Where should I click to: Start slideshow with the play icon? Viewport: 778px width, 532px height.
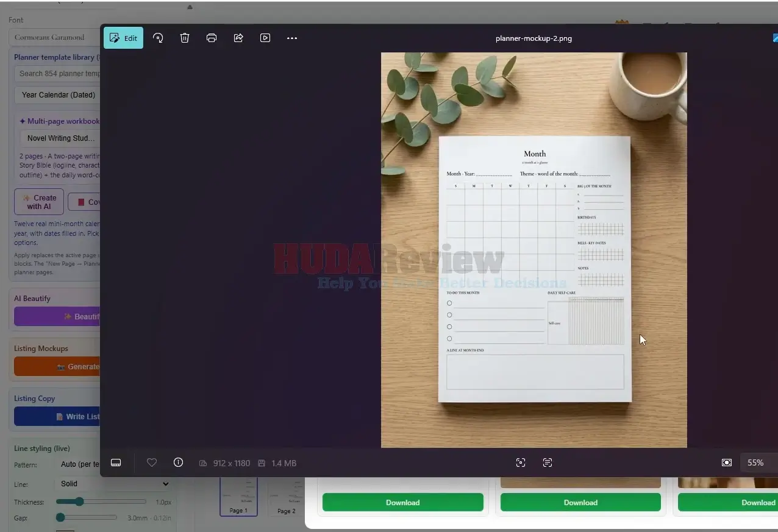pyautogui.click(x=265, y=38)
